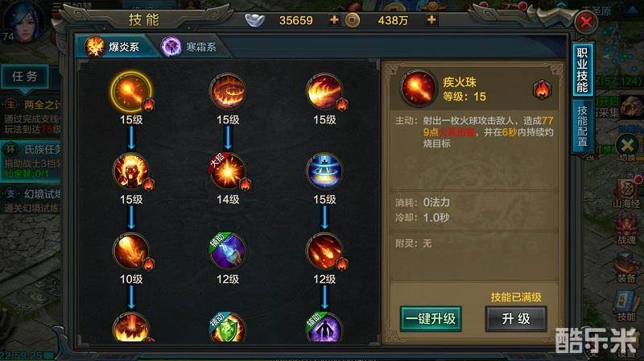Select the 辅助 lightning skill at 12级
644x361 pixels.
coord(228,251)
